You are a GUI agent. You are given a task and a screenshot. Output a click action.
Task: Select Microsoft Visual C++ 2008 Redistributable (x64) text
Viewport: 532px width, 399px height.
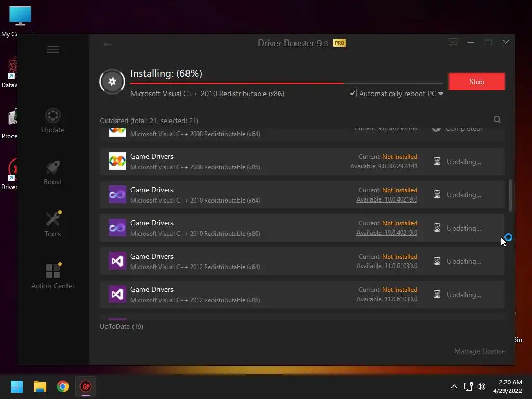pos(195,134)
